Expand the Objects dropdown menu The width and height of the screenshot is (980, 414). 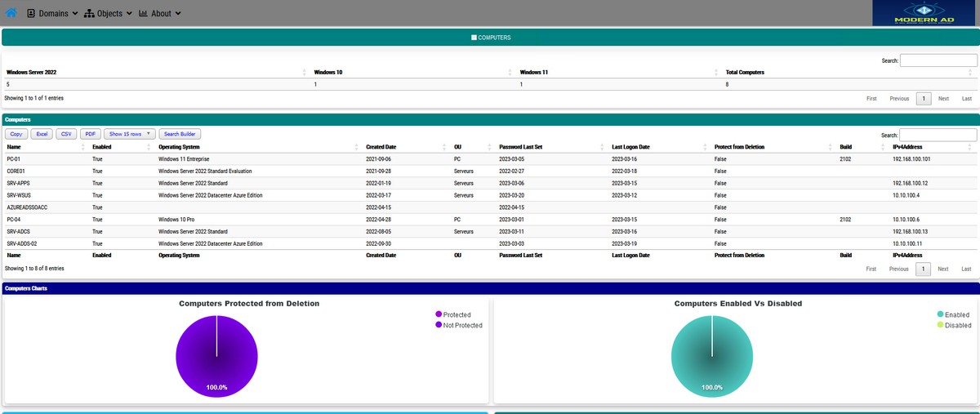pos(109,13)
